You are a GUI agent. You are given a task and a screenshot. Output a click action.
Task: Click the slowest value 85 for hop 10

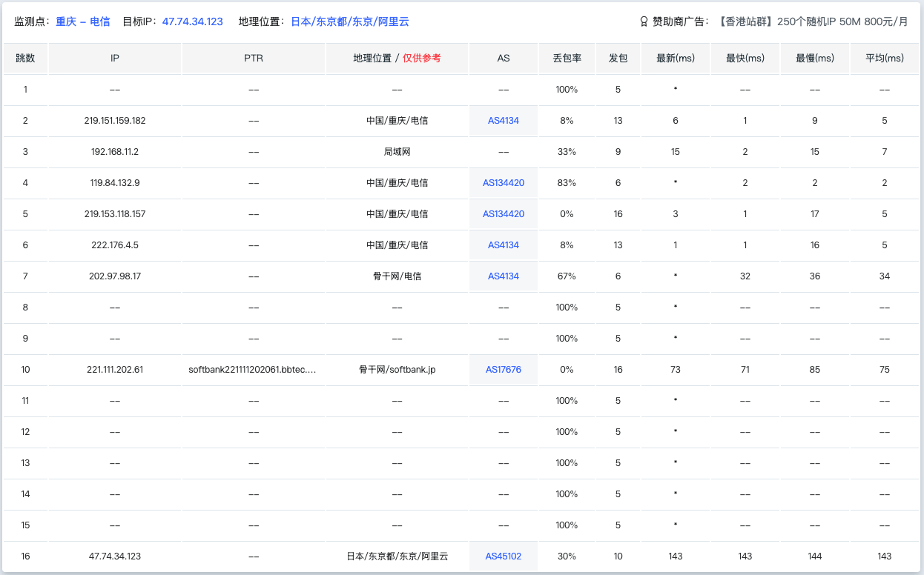(x=815, y=370)
